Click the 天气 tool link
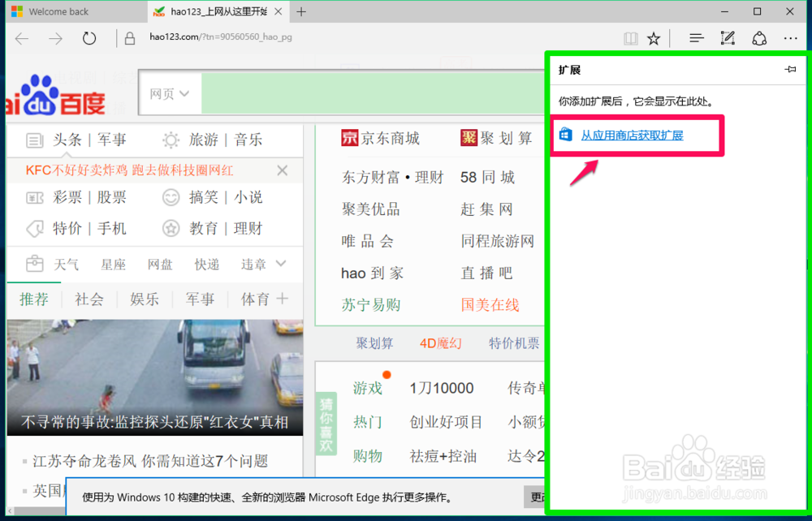 [x=67, y=265]
